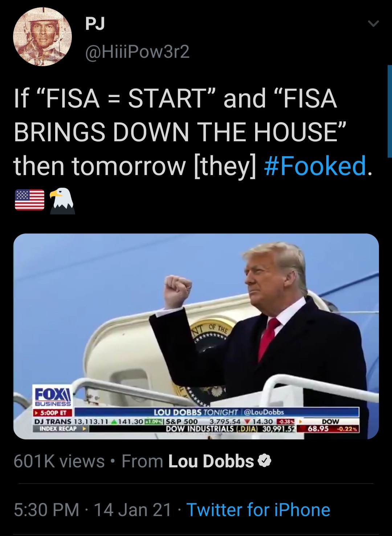Screen dimensions: 392x536
Task: Click the 5:30 PM tweet timestamp
Action: click(x=46, y=509)
